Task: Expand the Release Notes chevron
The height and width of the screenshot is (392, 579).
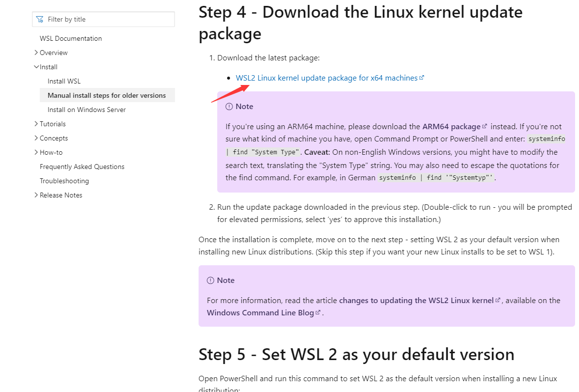Action: click(x=36, y=195)
